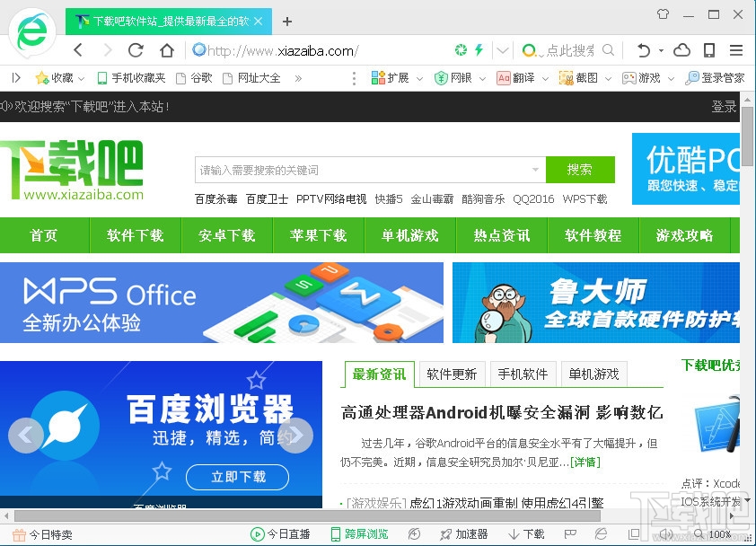Expand the 扩展 dropdown arrow
The height and width of the screenshot is (546, 756).
(x=419, y=78)
